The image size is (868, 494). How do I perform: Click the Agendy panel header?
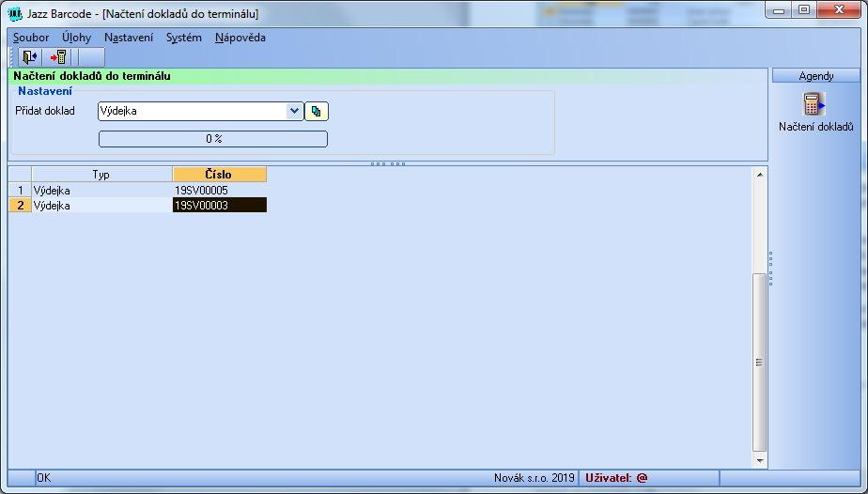(x=816, y=76)
